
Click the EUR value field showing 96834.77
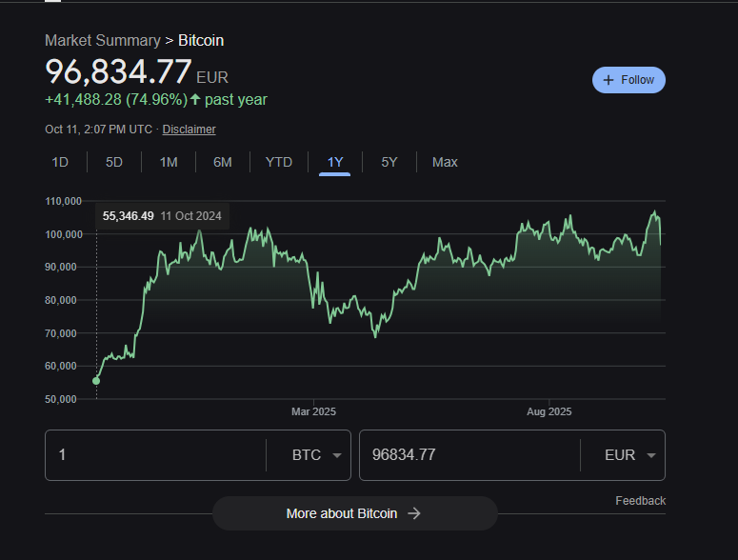pyautogui.click(x=467, y=455)
